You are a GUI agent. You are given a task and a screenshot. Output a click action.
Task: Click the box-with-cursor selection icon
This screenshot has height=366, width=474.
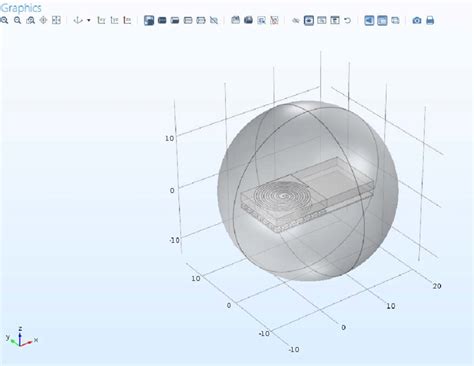coord(261,20)
